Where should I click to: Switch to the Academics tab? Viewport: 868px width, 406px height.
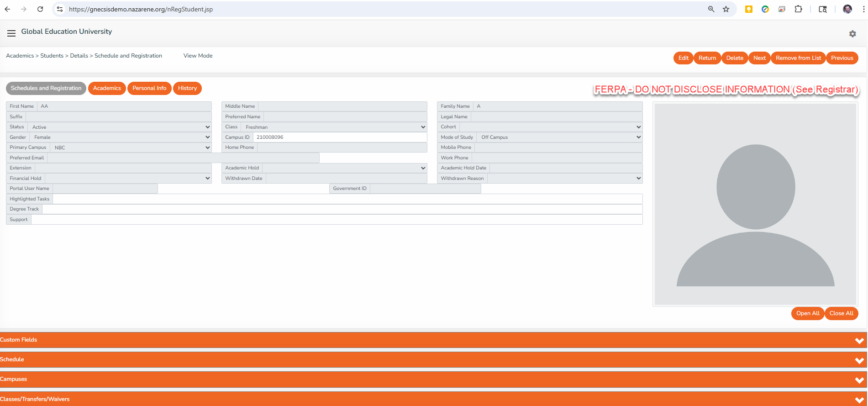[x=107, y=88]
